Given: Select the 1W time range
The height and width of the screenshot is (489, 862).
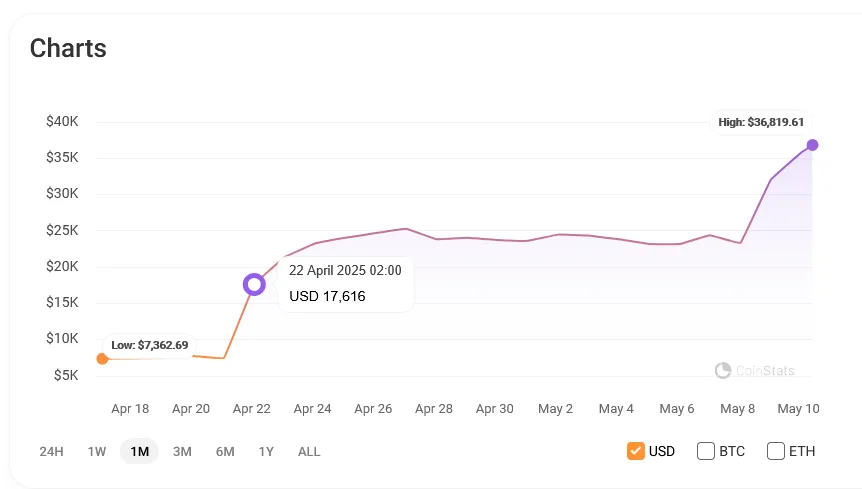Looking at the screenshot, I should [x=97, y=452].
